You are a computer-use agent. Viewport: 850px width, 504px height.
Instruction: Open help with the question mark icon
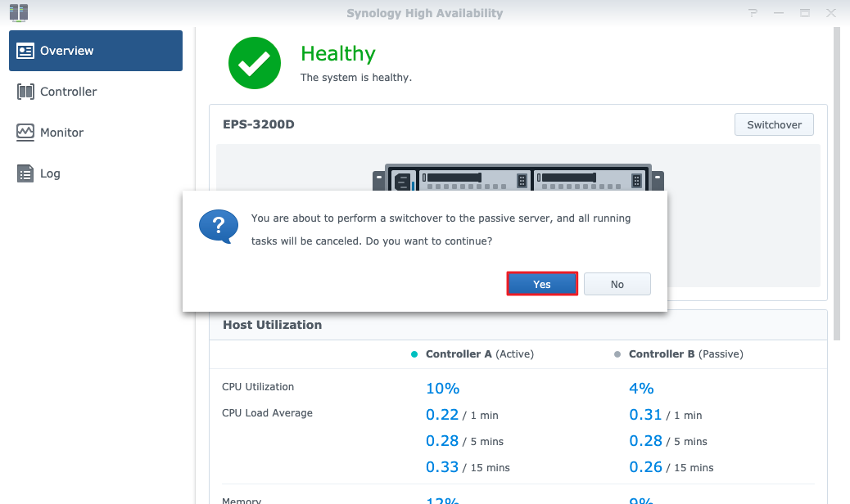pyautogui.click(x=753, y=13)
